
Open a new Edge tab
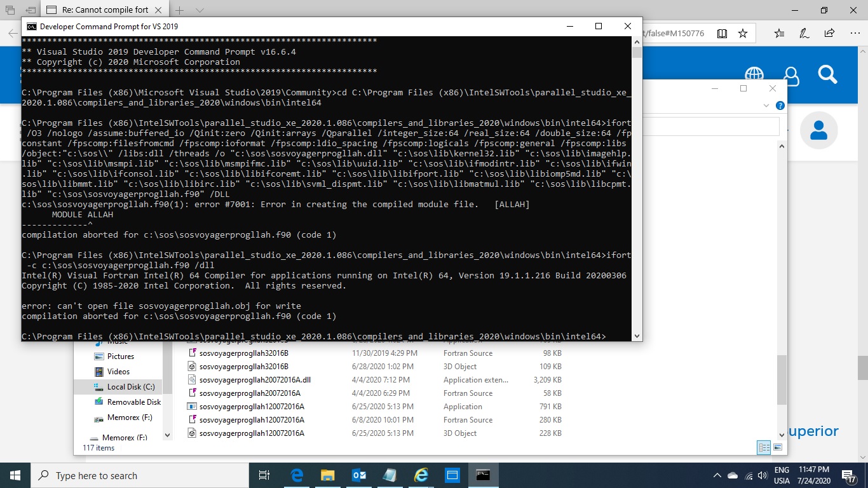[x=180, y=11]
